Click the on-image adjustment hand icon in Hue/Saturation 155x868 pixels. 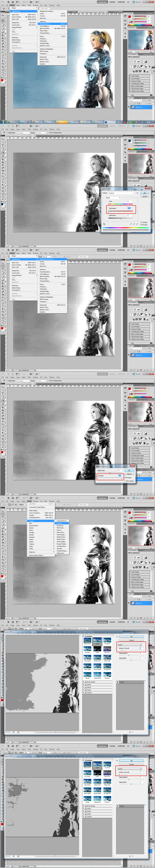(104, 224)
